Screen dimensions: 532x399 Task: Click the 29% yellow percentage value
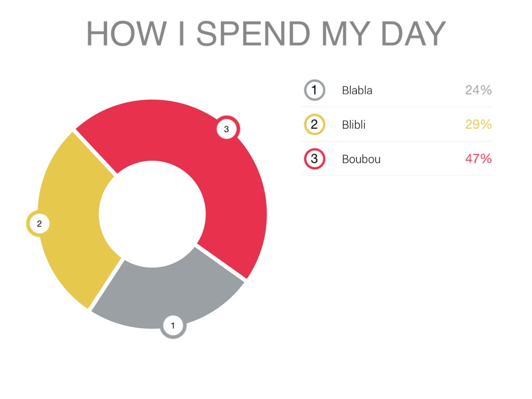click(478, 125)
